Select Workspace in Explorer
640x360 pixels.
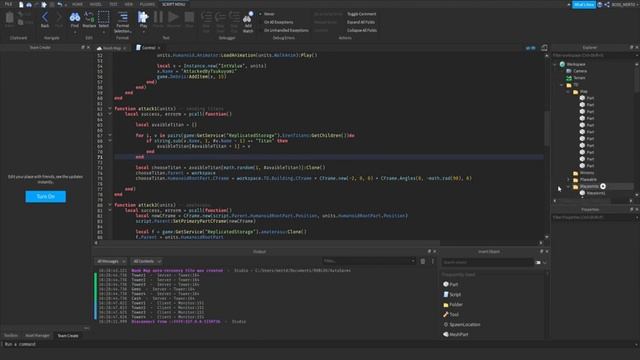573,64
